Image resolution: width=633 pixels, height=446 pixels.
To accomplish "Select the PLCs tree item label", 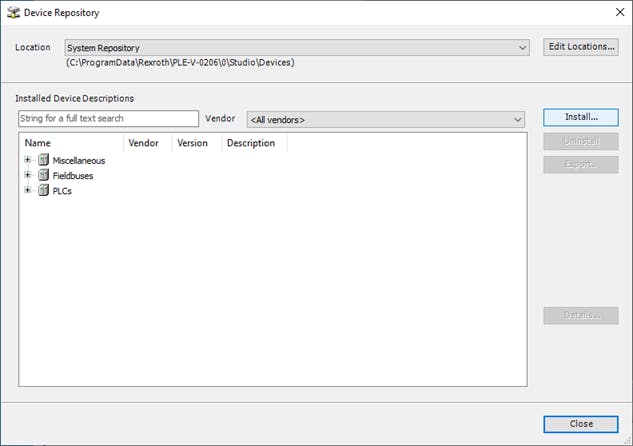I will click(62, 191).
